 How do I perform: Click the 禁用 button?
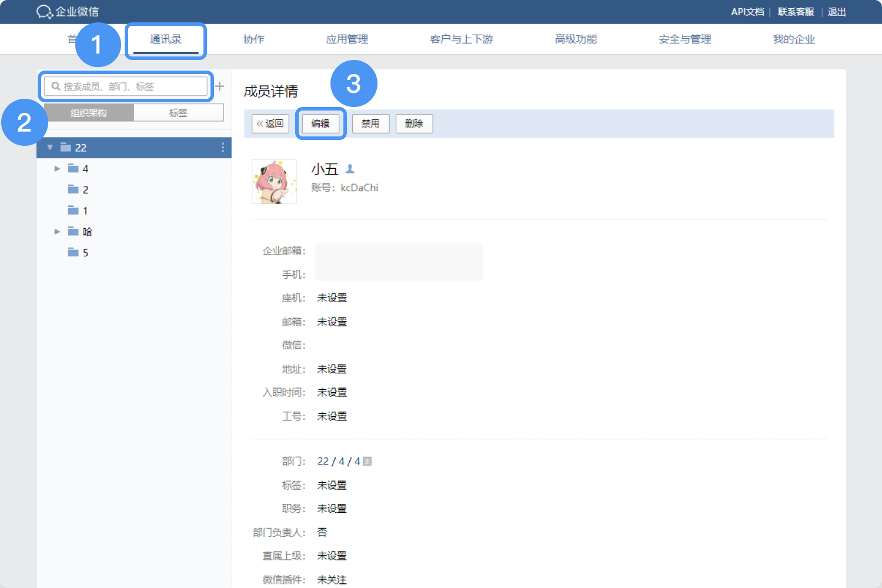[370, 123]
